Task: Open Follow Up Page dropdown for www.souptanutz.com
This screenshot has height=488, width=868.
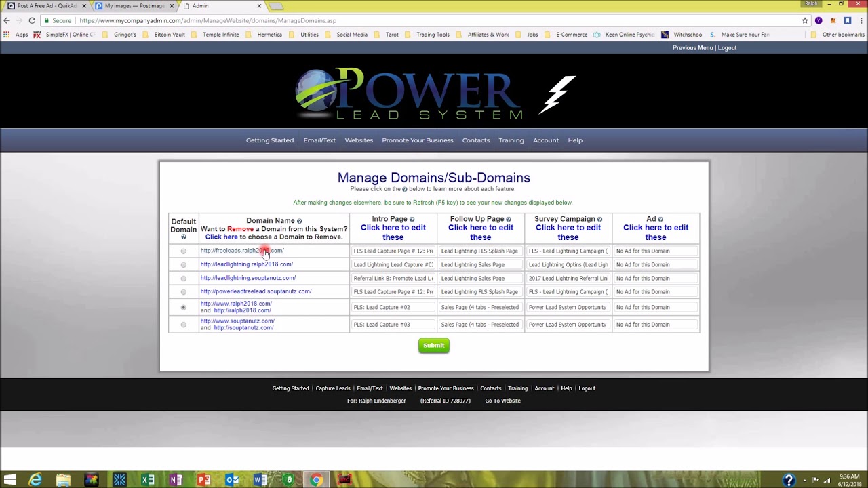Action: pyautogui.click(x=480, y=324)
